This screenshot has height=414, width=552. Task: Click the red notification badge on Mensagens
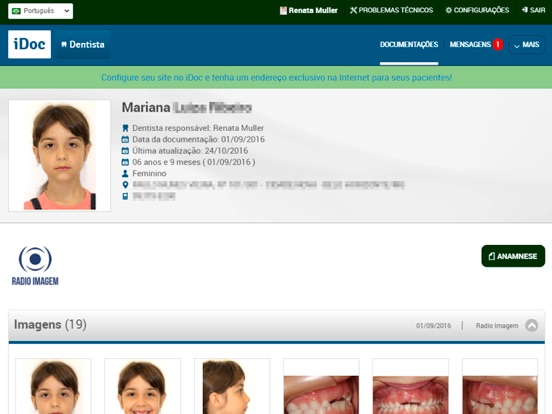pyautogui.click(x=498, y=45)
